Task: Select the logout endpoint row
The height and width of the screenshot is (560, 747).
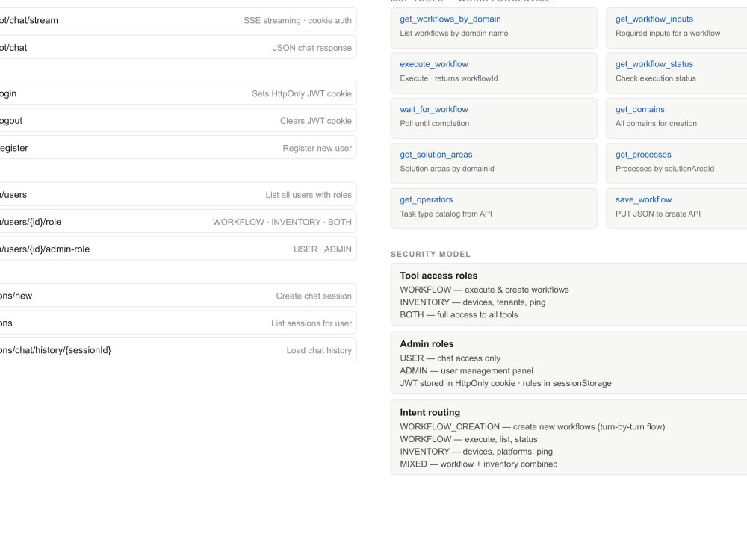Action: tap(178, 120)
